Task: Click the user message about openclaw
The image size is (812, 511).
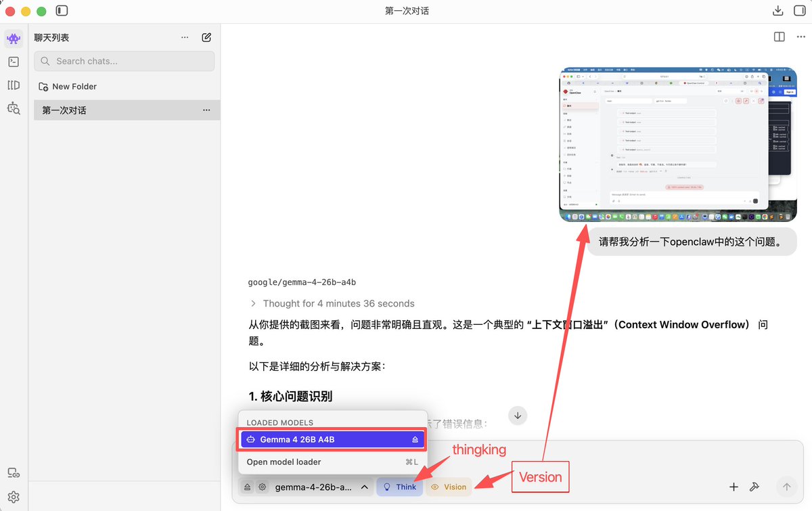Action: [692, 242]
